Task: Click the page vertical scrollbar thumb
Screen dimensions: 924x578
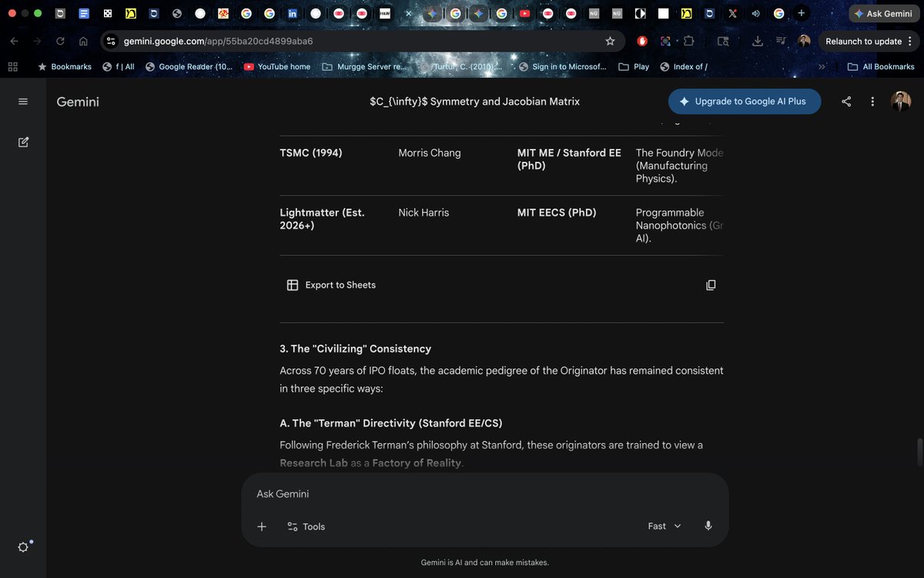Action: click(x=918, y=452)
